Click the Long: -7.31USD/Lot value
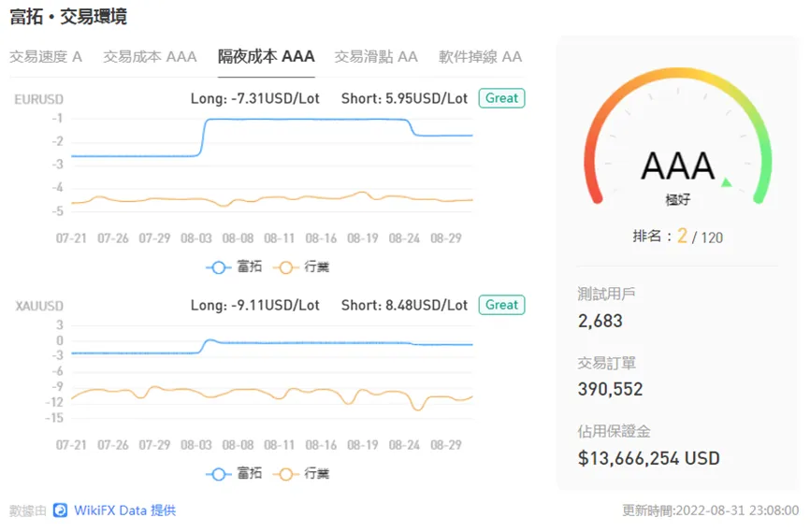Viewport: 810px width, 532px height. (255, 98)
